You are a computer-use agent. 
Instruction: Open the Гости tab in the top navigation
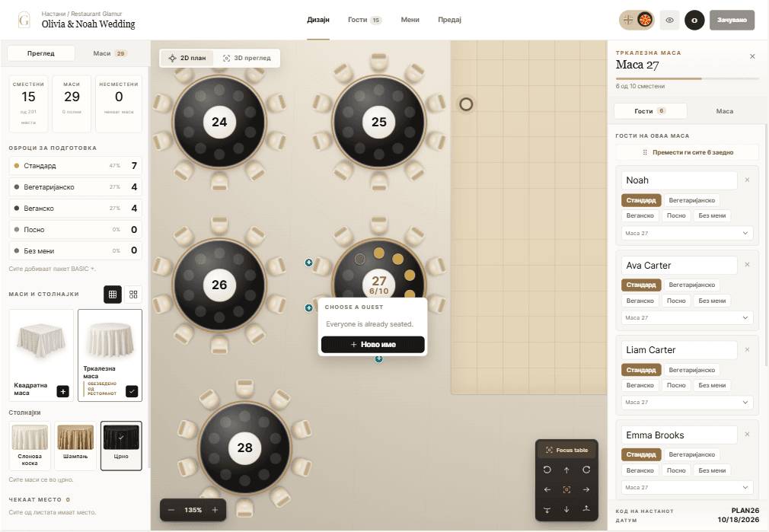[365, 20]
